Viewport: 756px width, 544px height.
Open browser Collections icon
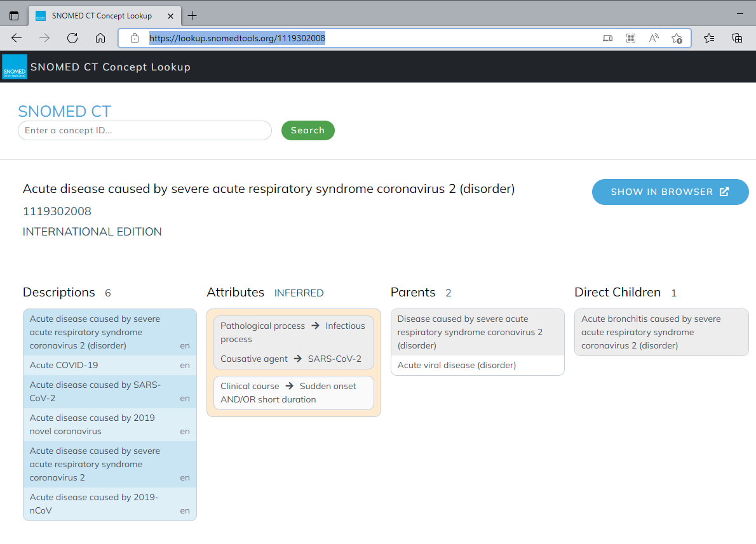tap(737, 38)
